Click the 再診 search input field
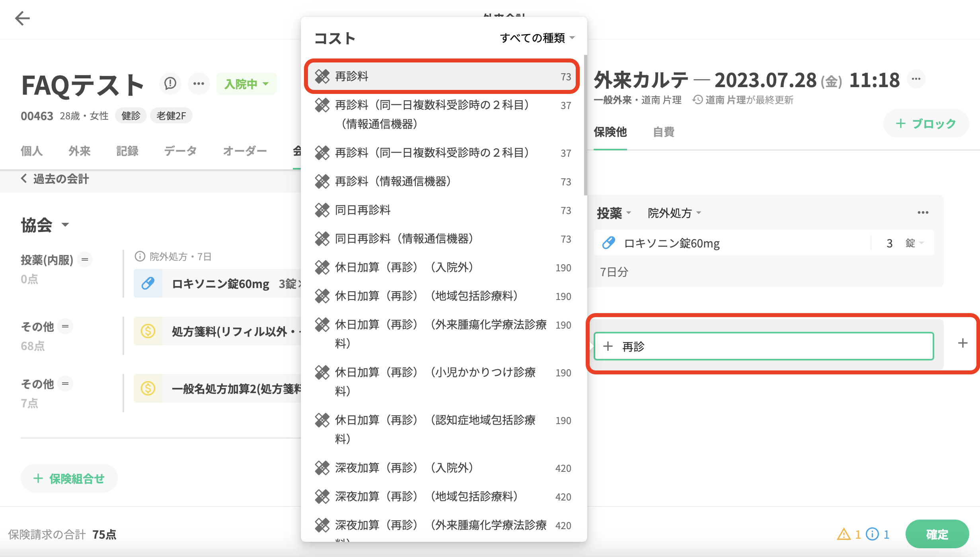980x557 pixels. point(763,346)
